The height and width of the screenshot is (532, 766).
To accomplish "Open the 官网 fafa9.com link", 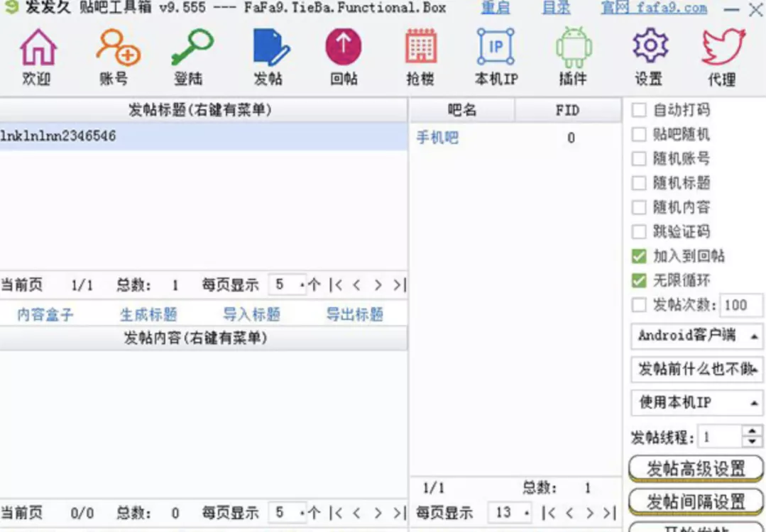I will [x=654, y=9].
